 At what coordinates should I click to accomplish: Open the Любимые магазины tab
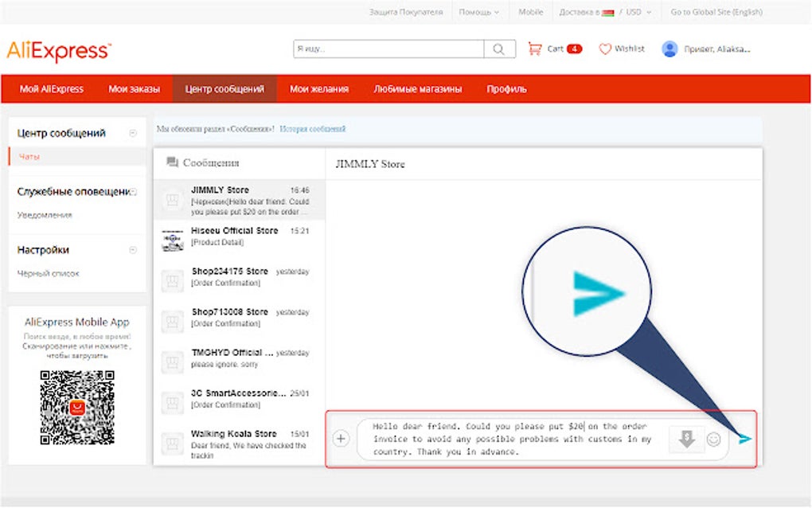418,89
